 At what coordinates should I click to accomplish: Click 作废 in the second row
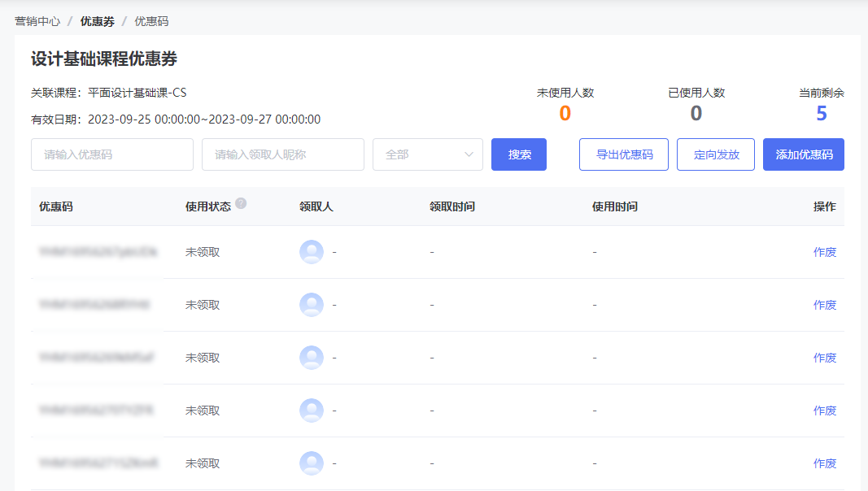[825, 305]
